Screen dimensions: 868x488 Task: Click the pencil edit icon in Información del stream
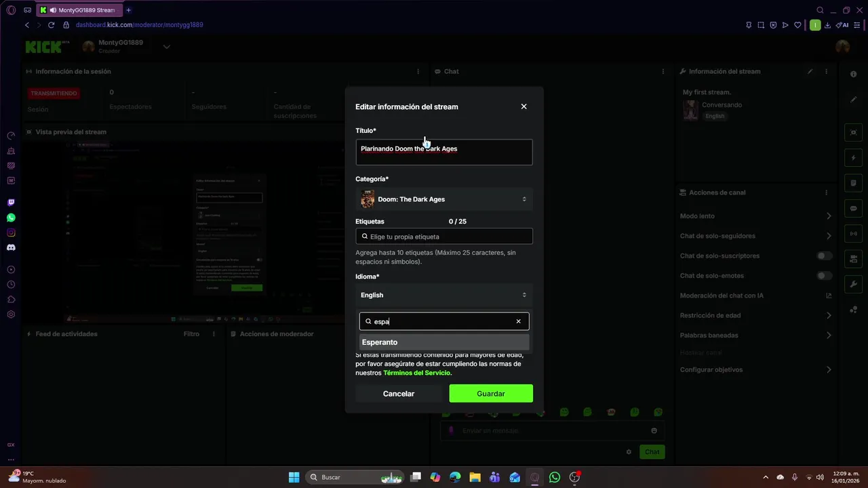(x=810, y=71)
